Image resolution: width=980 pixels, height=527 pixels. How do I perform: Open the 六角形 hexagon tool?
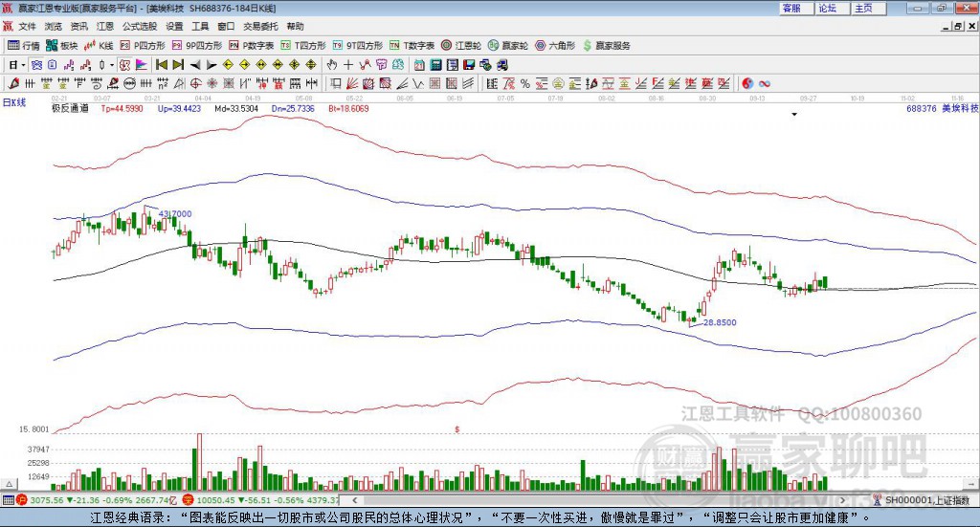pyautogui.click(x=555, y=46)
